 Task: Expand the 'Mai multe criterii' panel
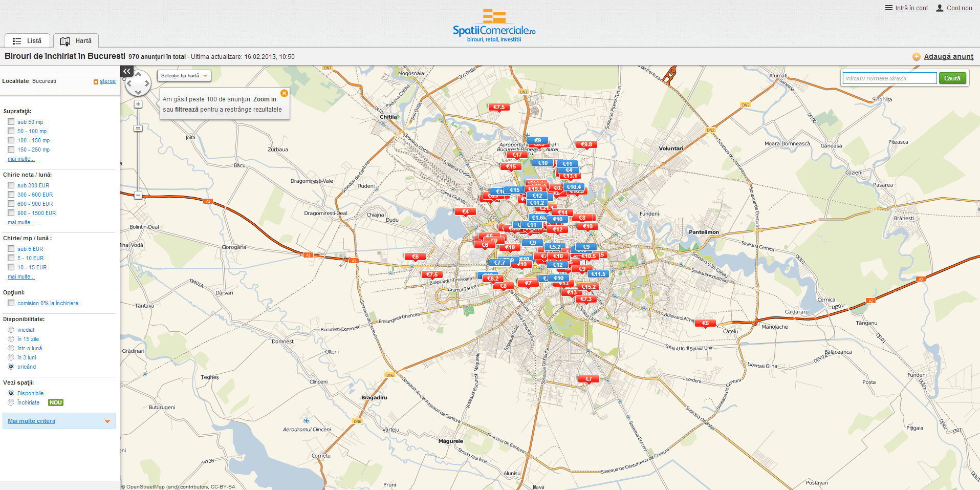point(59,421)
